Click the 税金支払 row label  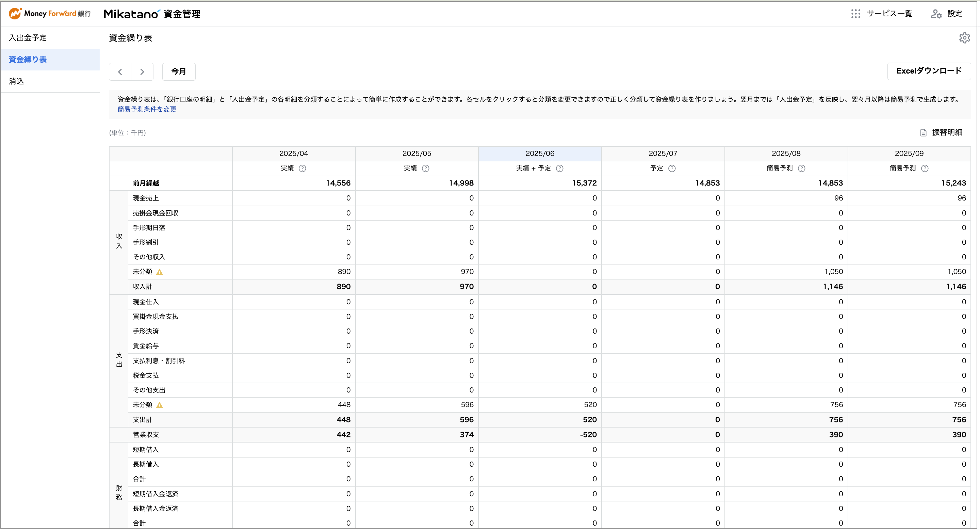[x=146, y=375]
